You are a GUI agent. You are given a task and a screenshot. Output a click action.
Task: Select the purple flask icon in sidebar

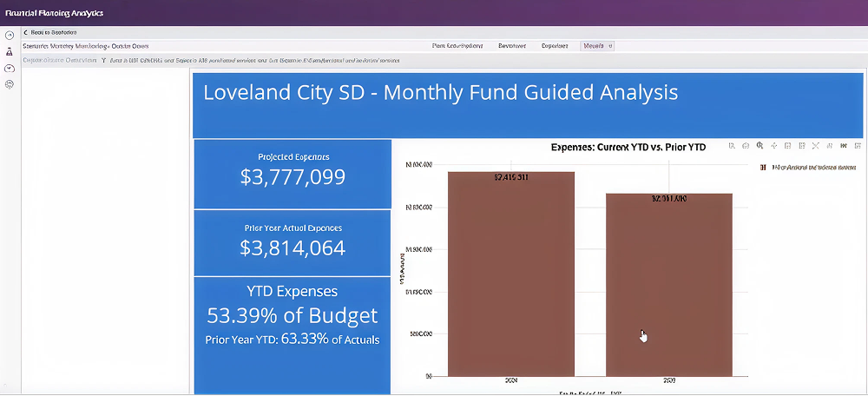tap(10, 51)
